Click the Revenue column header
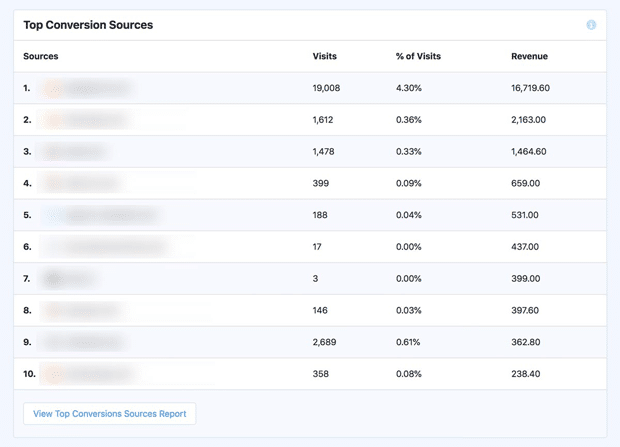The width and height of the screenshot is (620, 447). click(x=529, y=56)
